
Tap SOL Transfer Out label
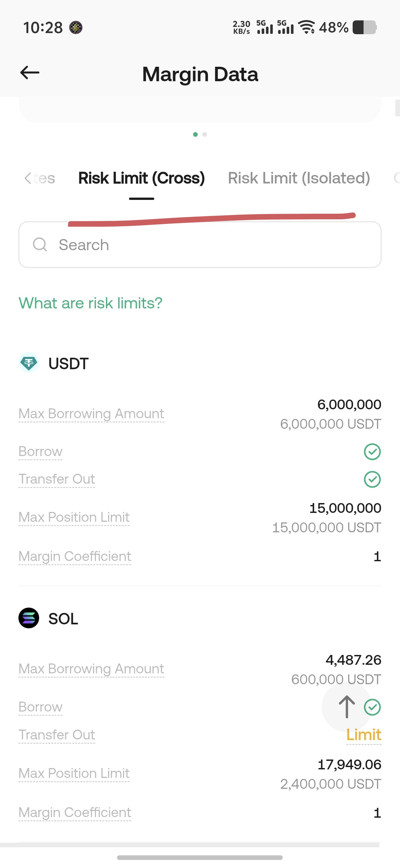pos(57,735)
